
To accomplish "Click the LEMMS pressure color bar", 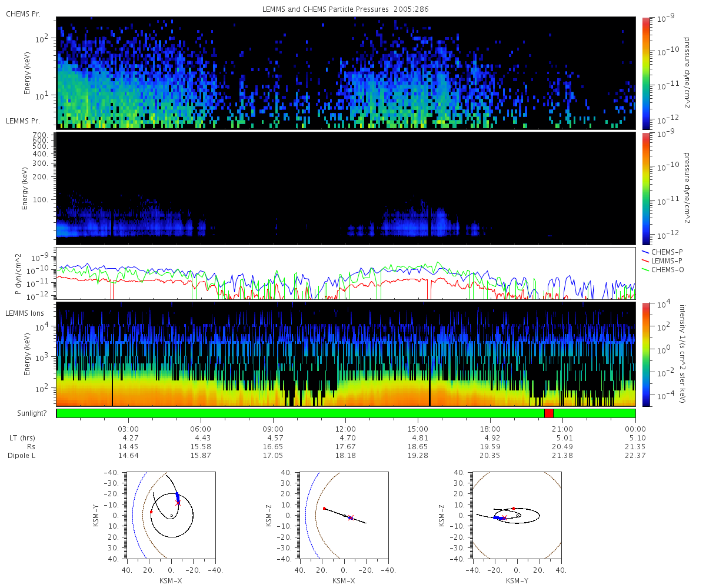I will (646, 188).
